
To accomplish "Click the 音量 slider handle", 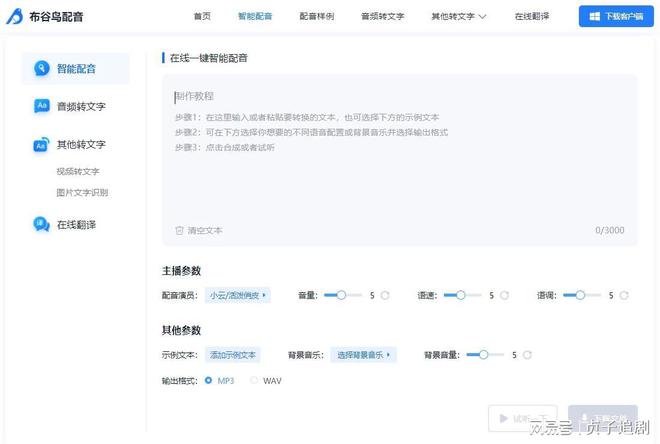I will tap(341, 295).
